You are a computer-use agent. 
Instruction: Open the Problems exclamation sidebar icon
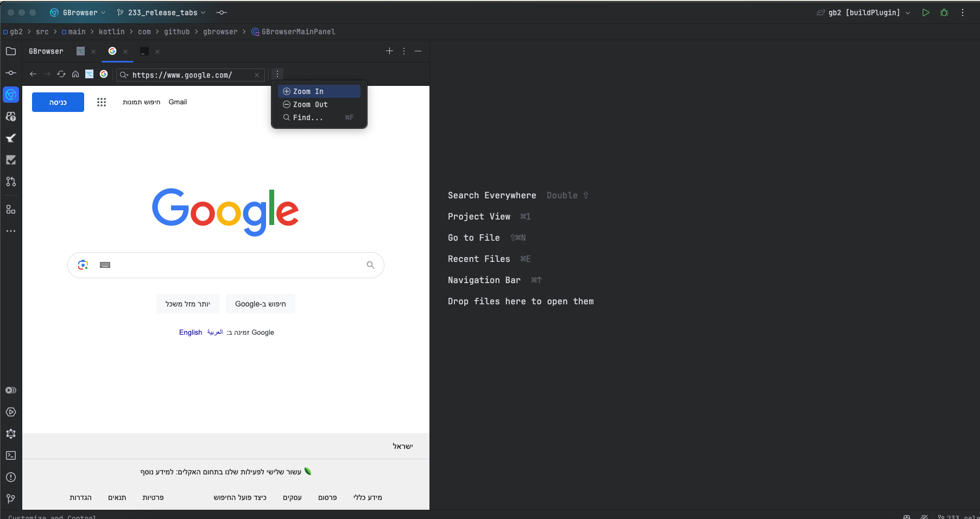click(11, 477)
